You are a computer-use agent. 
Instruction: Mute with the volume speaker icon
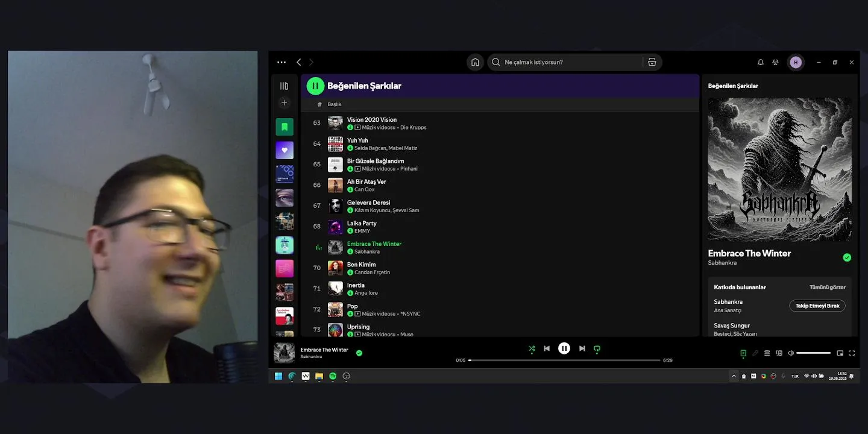[791, 353]
